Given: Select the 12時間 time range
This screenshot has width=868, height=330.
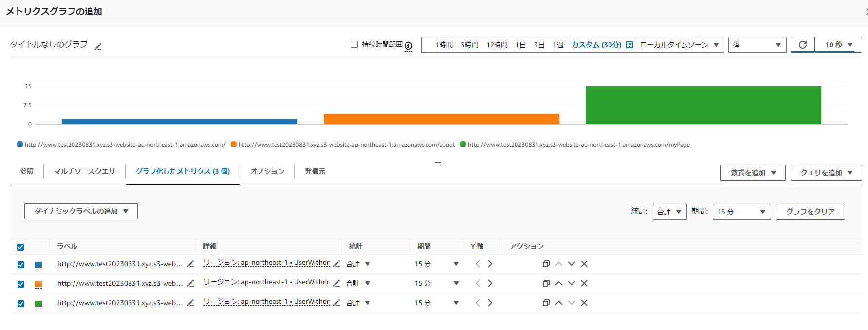Looking at the screenshot, I should (x=497, y=45).
